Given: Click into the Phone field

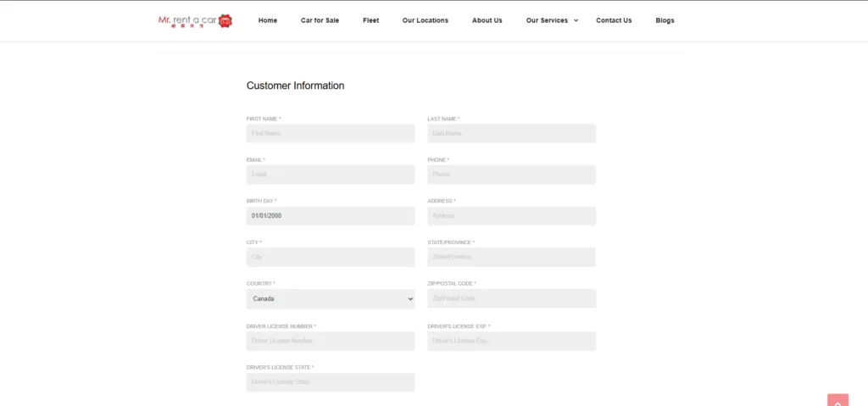Looking at the screenshot, I should point(511,175).
